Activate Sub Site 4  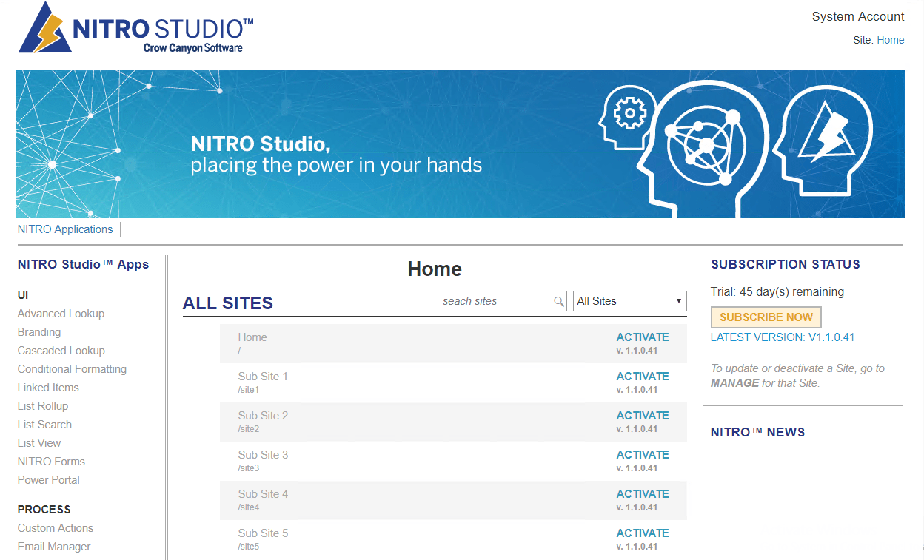[x=643, y=494]
